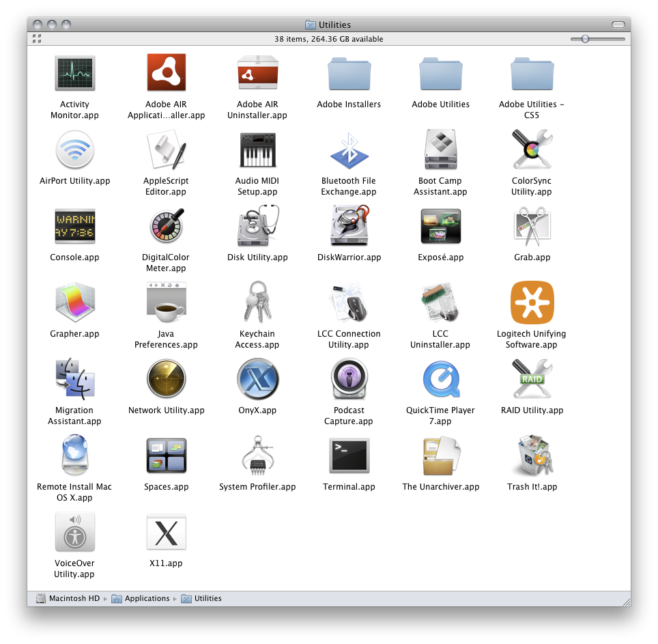Click the icon size slider

point(597,39)
